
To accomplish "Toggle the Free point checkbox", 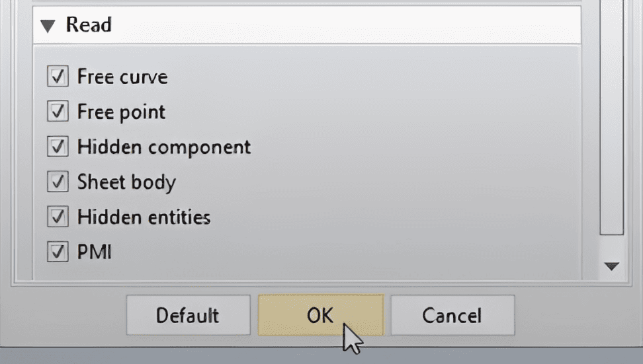I will coord(58,112).
